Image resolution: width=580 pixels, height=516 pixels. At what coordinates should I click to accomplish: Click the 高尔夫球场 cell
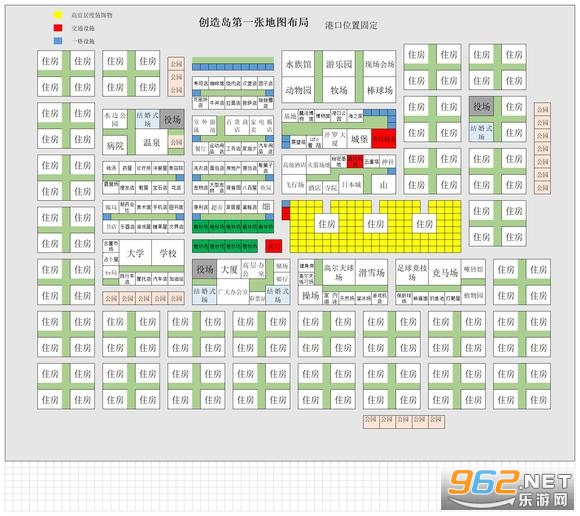pyautogui.click(x=339, y=273)
